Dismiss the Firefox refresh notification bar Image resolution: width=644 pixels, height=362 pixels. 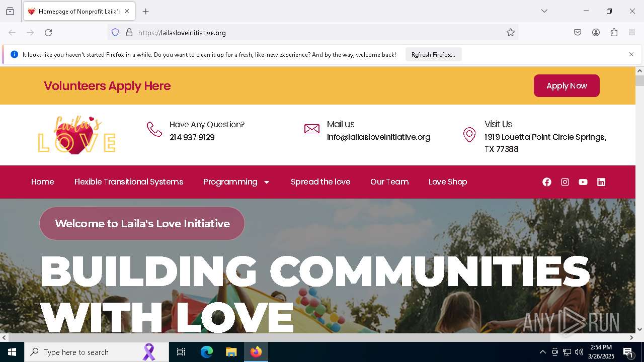631,54
